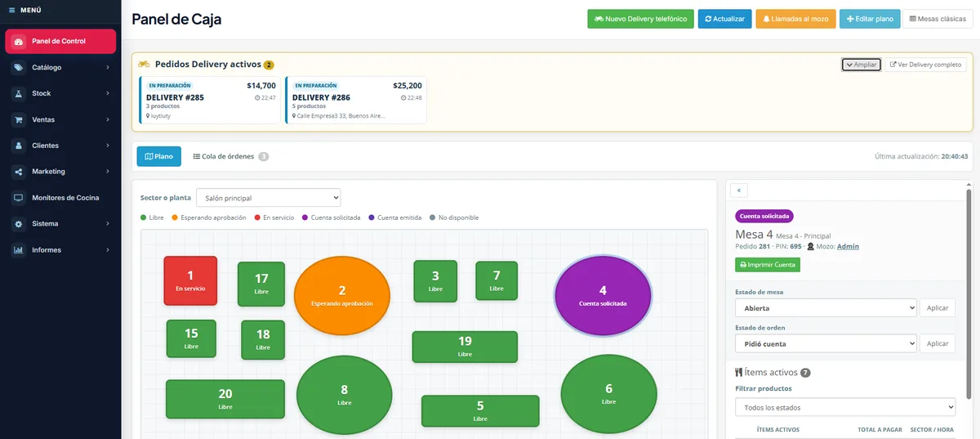Click the cutlery icon next to Ítems activos

click(x=739, y=372)
